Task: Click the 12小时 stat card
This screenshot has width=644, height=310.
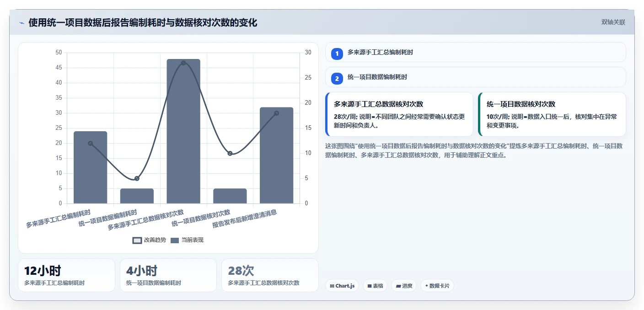Action: [66, 275]
